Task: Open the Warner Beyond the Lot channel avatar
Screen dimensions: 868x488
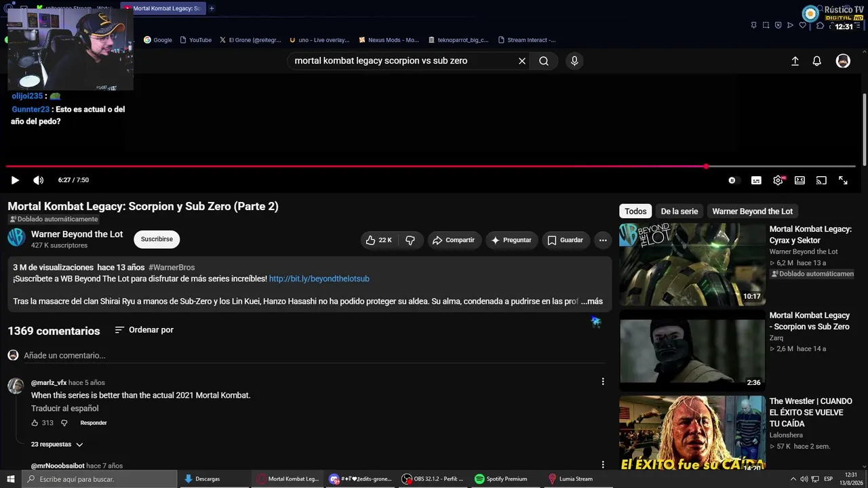Action: (x=17, y=237)
